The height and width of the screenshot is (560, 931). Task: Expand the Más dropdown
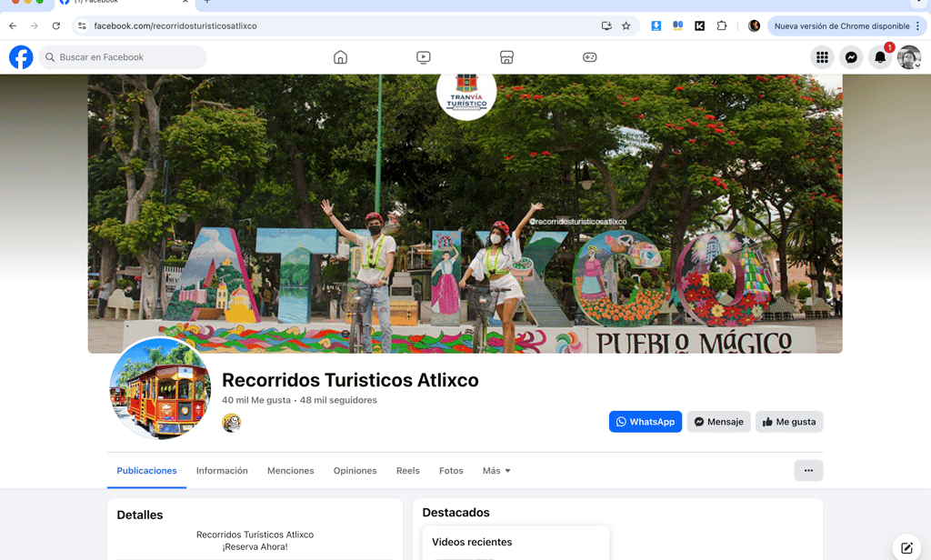click(x=496, y=470)
